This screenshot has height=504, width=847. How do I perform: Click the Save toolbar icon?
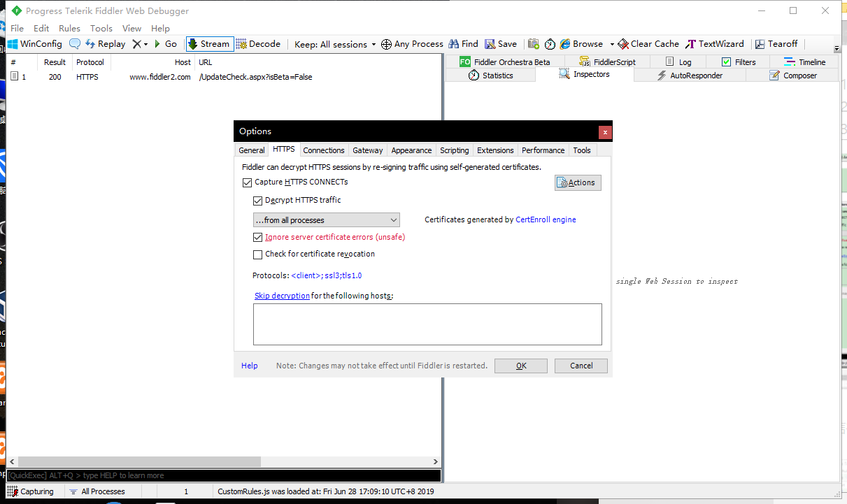pos(501,43)
